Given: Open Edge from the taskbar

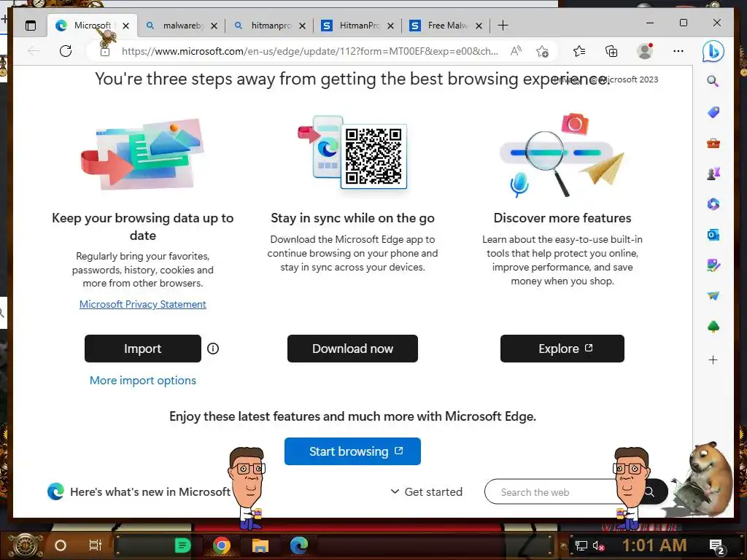Looking at the screenshot, I should (299, 545).
